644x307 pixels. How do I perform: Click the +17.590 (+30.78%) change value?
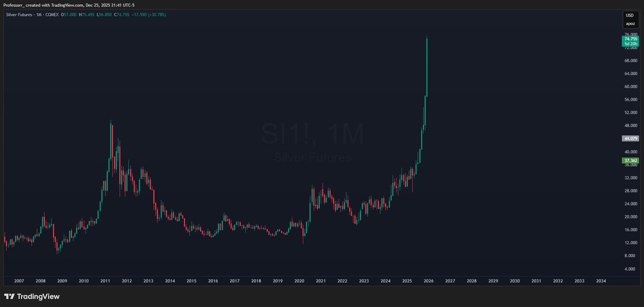(149, 14)
